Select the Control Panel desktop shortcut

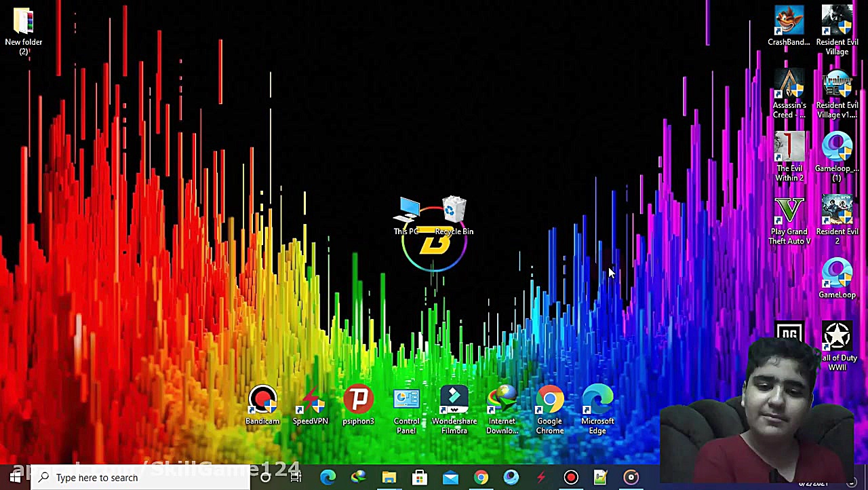[406, 411]
